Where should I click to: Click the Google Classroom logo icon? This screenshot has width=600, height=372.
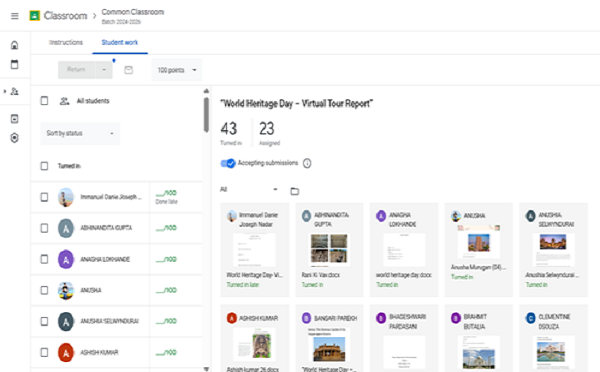[x=35, y=16]
